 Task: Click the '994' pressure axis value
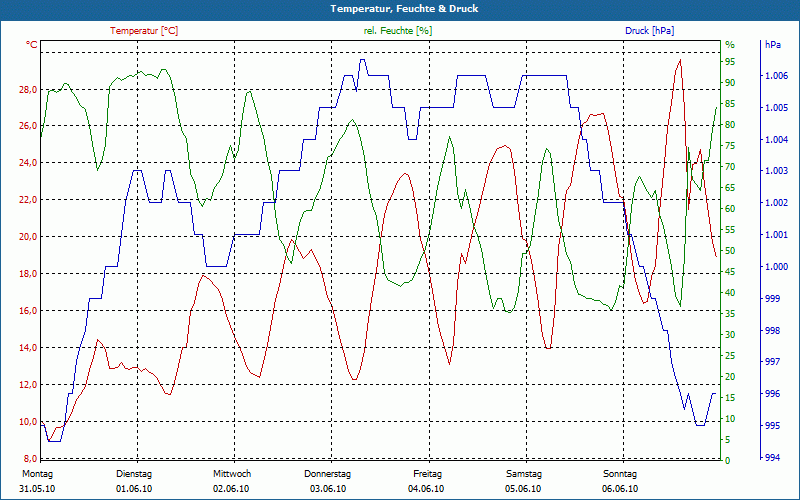(x=772, y=458)
